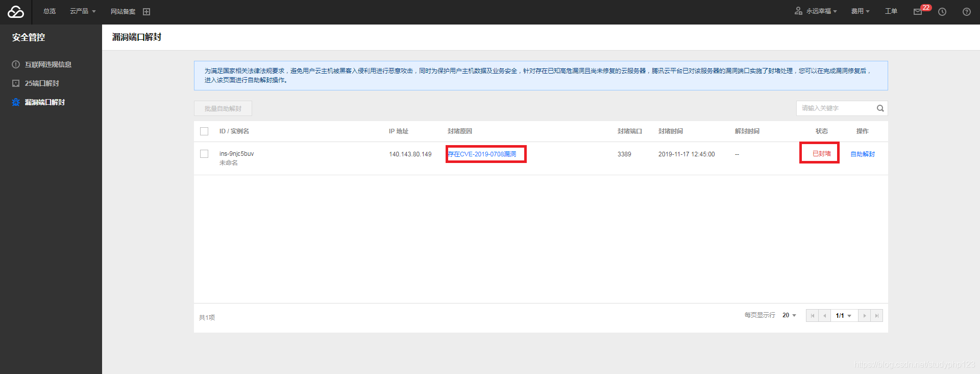
Task: Click the 安全管控 sidebar title
Action: [x=29, y=37]
